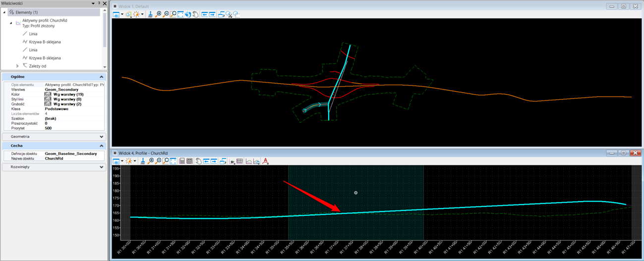Screen dimensions: 644x261
Task: View Previous arrow in Widok 1 toolbar
Action: click(x=205, y=14)
